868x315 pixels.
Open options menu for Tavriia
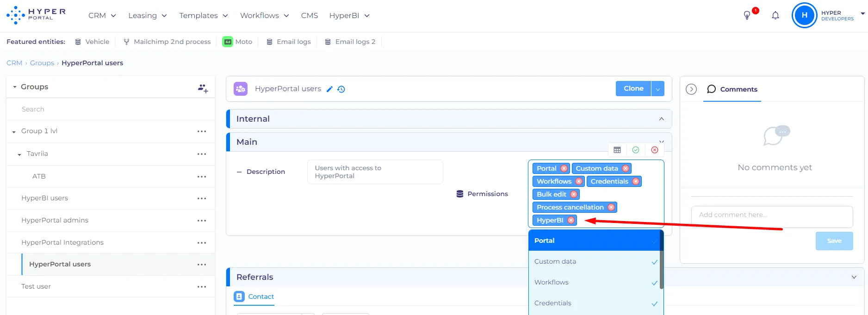pos(202,154)
